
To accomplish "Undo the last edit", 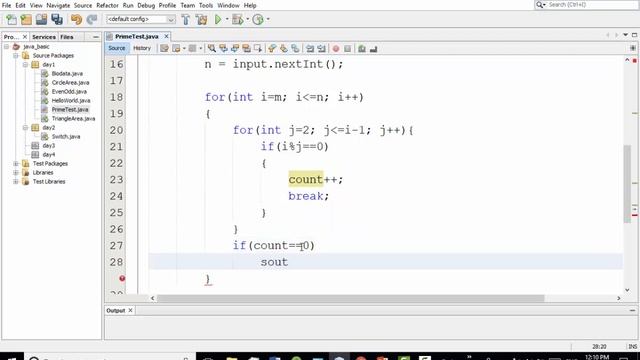I will coord(76,19).
